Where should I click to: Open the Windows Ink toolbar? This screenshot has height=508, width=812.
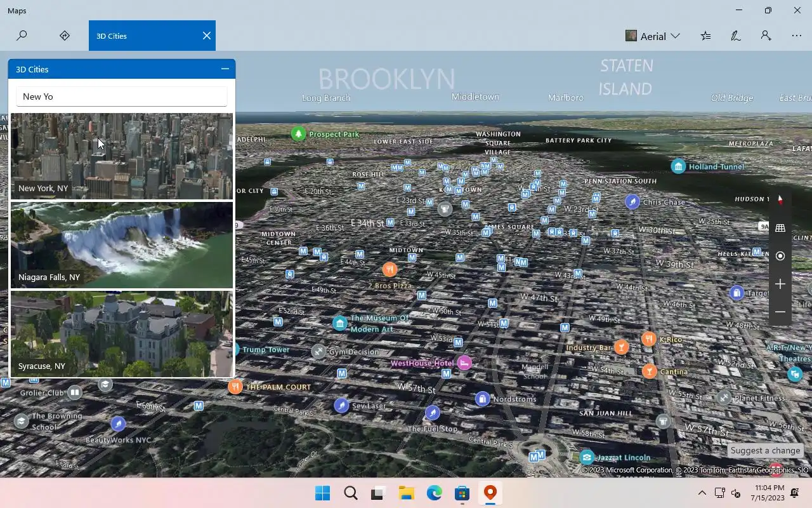click(x=736, y=36)
